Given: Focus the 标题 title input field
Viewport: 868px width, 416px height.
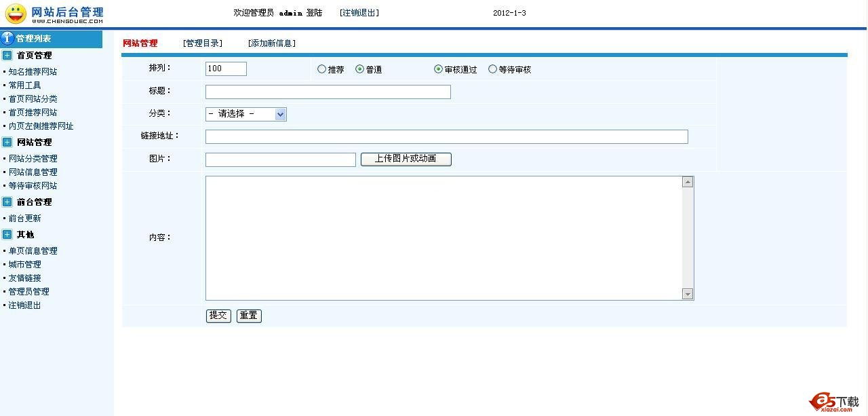Looking at the screenshot, I should [328, 92].
